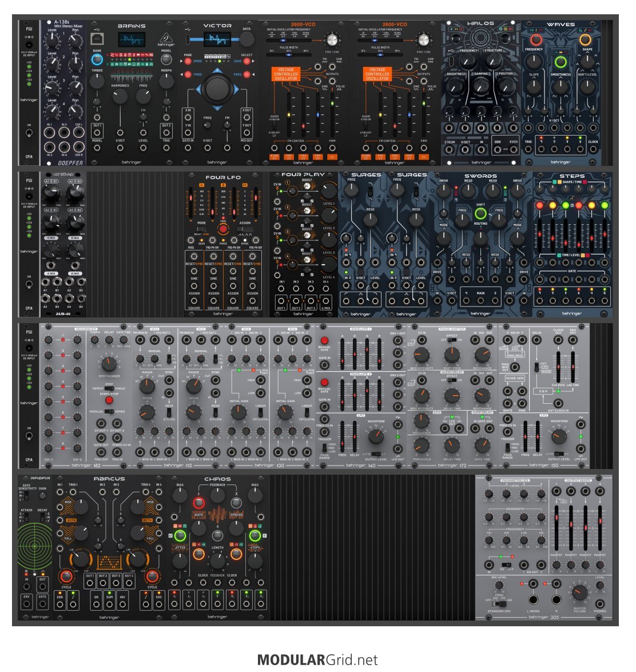The image size is (636, 672).
Task: Toggle the EQ/BYP switch on the 305 module
Action: 506,564
